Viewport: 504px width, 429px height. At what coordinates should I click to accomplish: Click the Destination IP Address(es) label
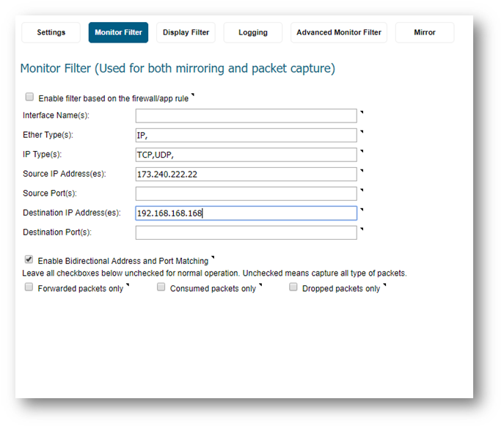pos(72,213)
